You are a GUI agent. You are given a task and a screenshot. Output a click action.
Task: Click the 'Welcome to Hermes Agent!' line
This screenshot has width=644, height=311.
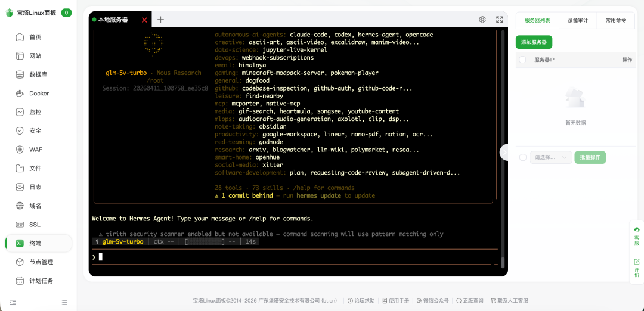point(203,219)
